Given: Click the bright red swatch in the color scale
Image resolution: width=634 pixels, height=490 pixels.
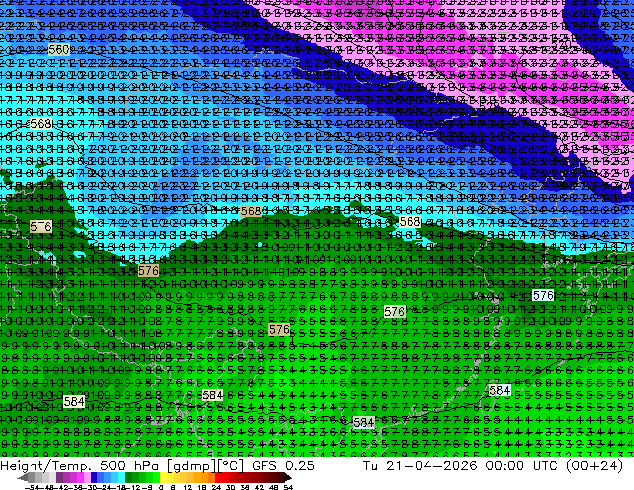Looking at the screenshot, I should click(218, 477).
